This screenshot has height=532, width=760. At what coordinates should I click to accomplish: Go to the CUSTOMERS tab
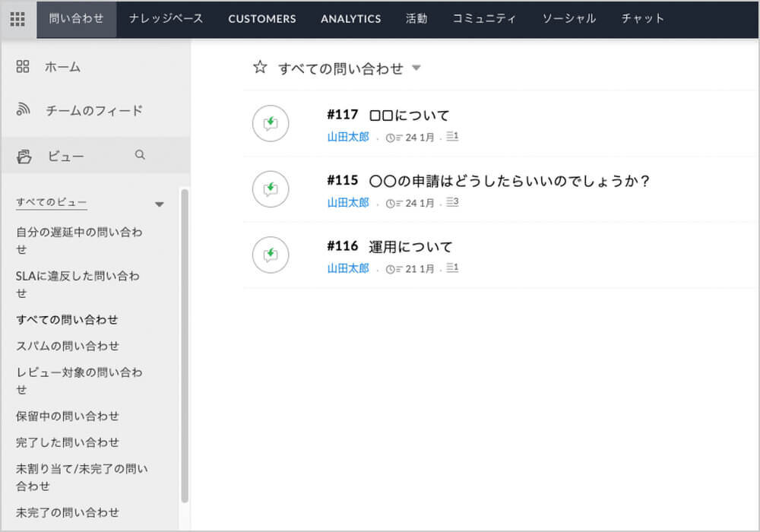262,19
